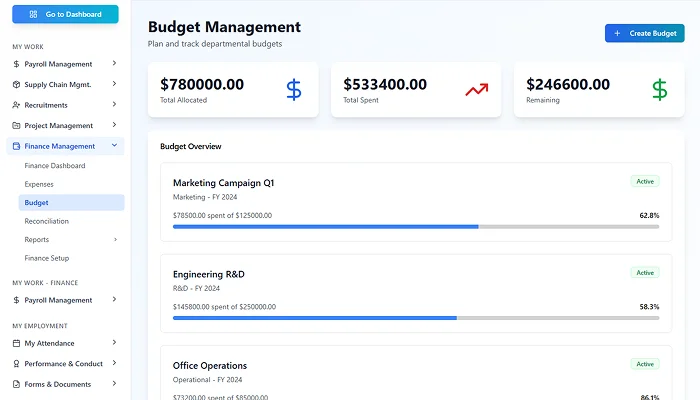
Task: Expand the Reports submenu arrow
Action: click(x=115, y=240)
